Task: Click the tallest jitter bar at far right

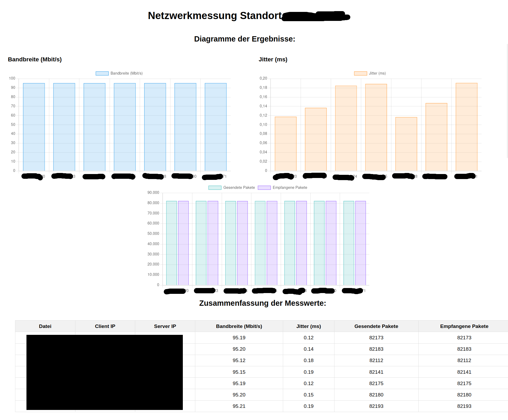Action: [466, 127]
